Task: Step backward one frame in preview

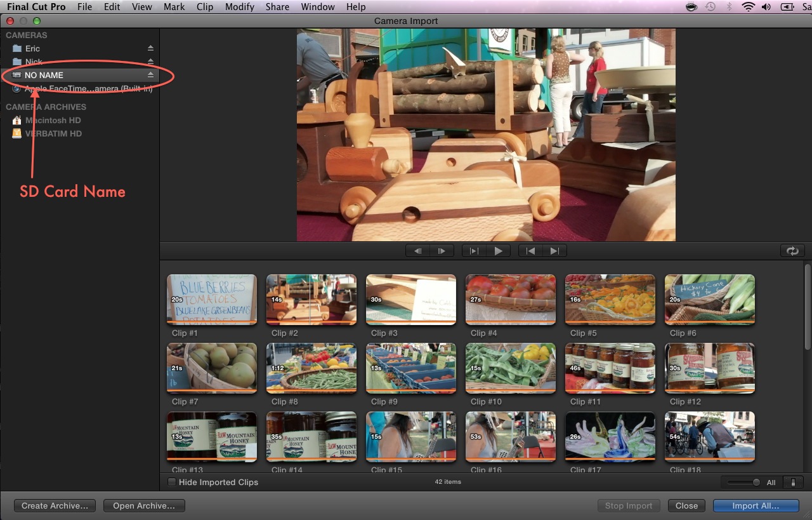Action: tap(417, 250)
